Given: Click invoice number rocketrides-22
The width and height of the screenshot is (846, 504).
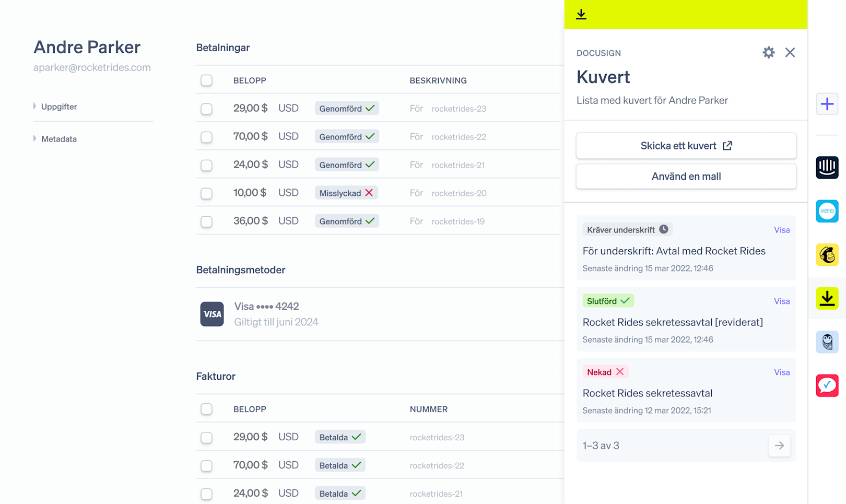Looking at the screenshot, I should (x=437, y=465).
